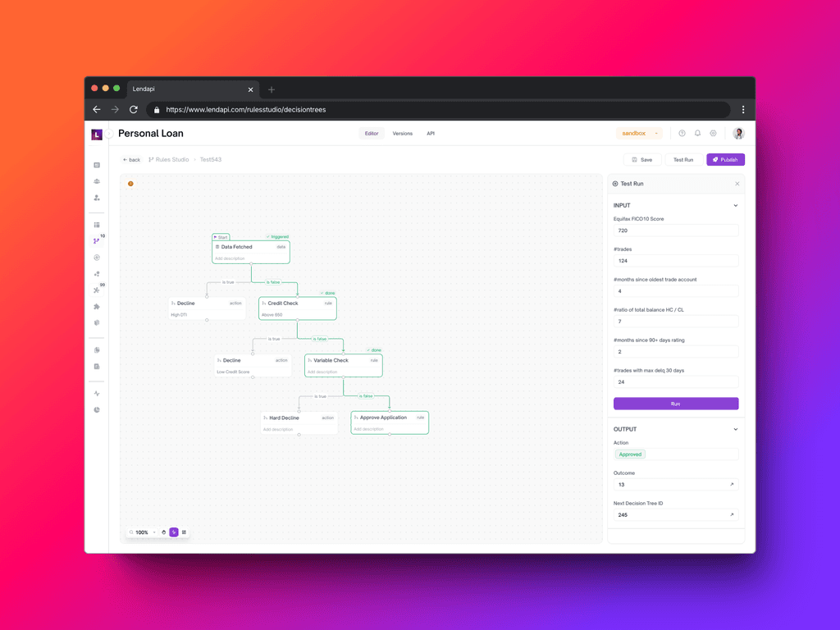Select the Approve Application node

coord(390,422)
